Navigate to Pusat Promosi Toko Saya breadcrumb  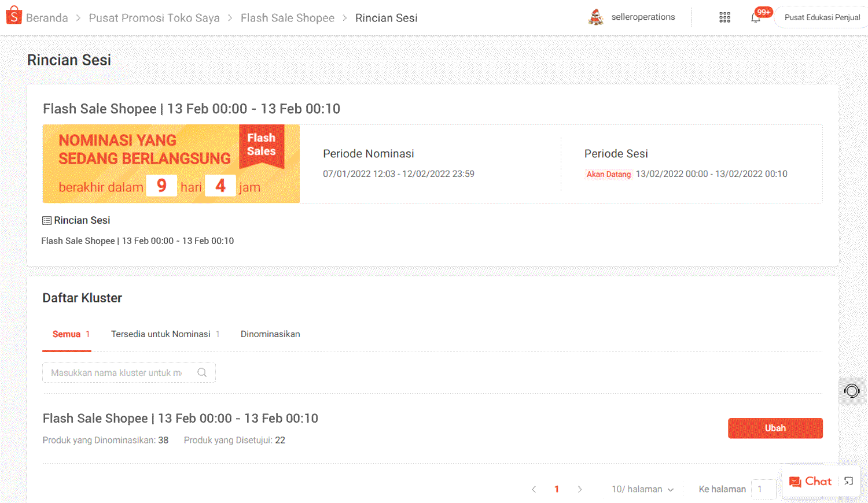[154, 18]
